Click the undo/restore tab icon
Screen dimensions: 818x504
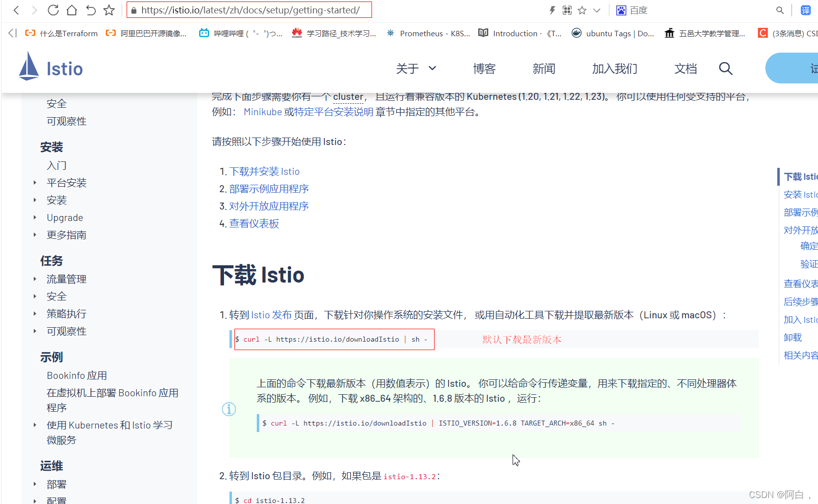coord(90,10)
